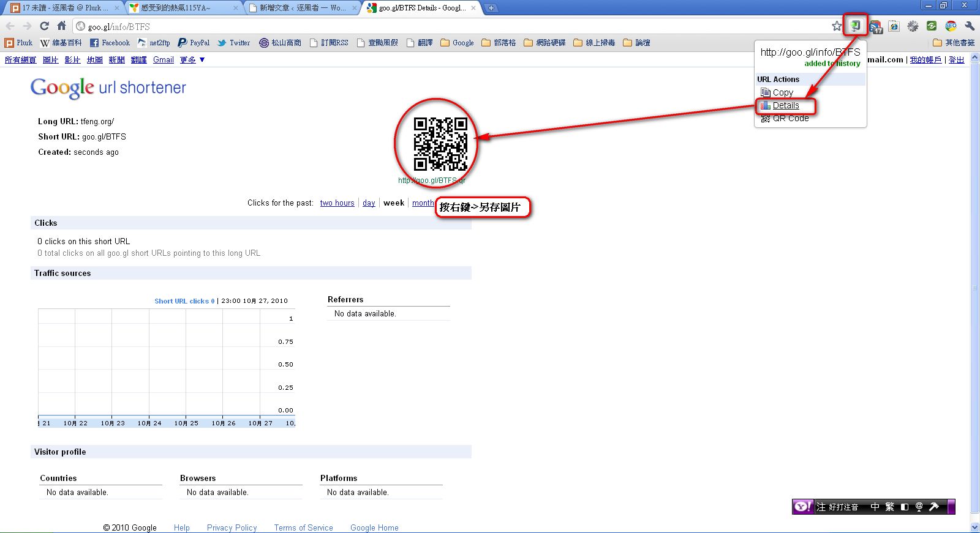Choose QR Code in URL Actions popup
The width and height of the screenshot is (980, 533).
(x=785, y=118)
